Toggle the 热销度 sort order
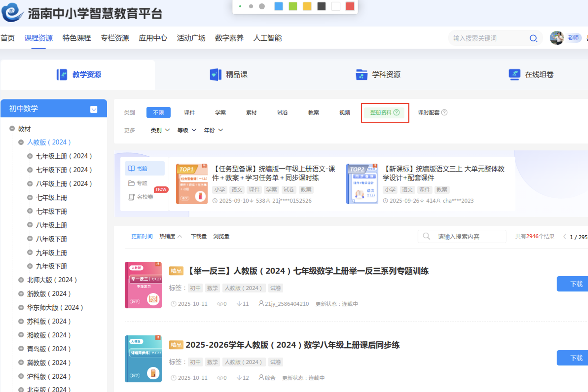 click(x=170, y=236)
